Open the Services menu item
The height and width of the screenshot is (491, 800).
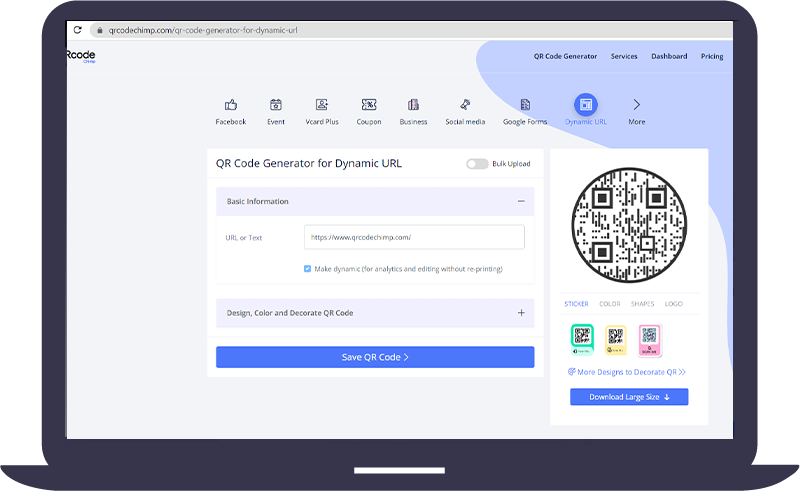click(624, 56)
